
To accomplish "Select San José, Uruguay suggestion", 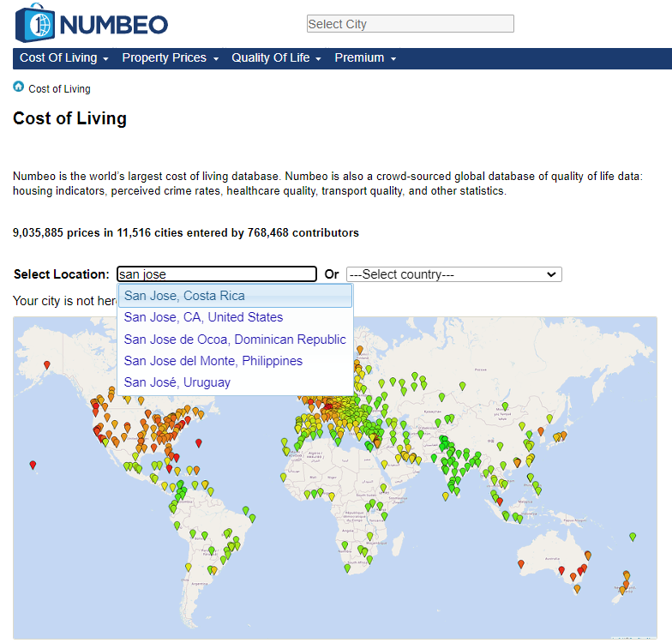I will (235, 382).
